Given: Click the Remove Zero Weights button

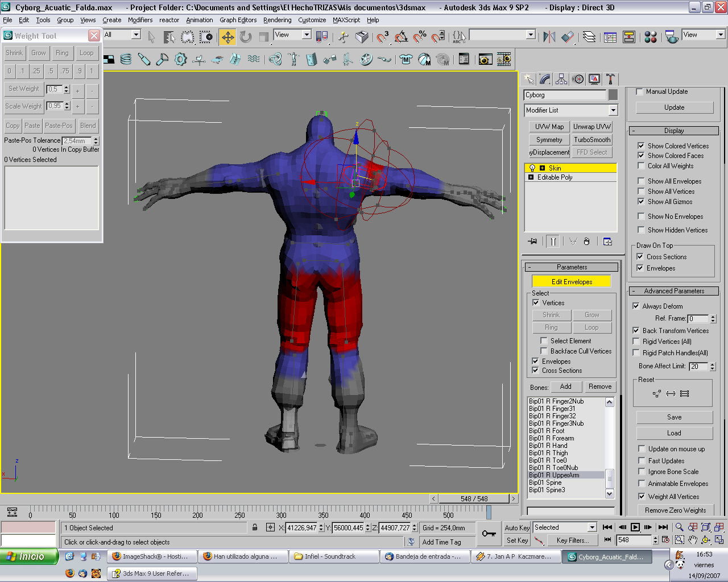Looking at the screenshot, I should click(675, 510).
